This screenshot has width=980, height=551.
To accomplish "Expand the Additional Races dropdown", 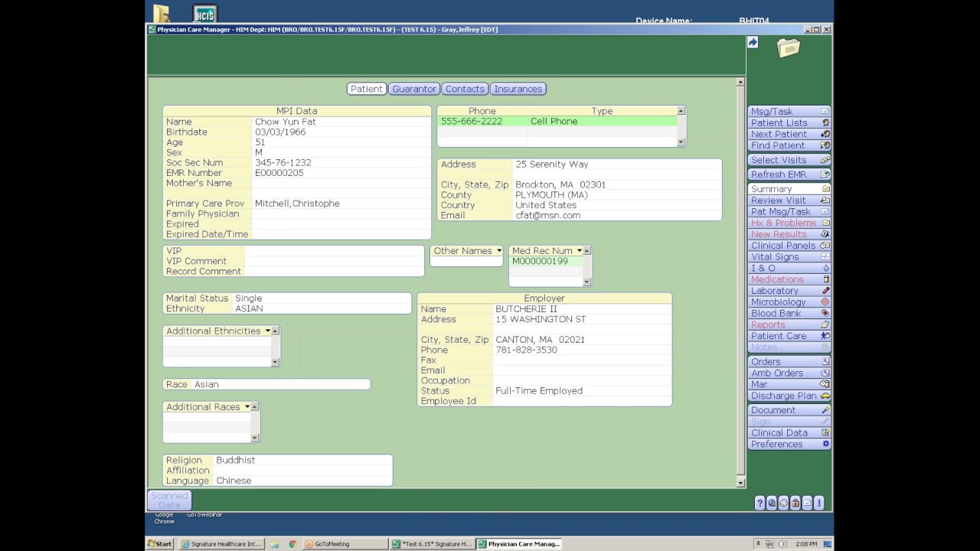I will [x=247, y=407].
